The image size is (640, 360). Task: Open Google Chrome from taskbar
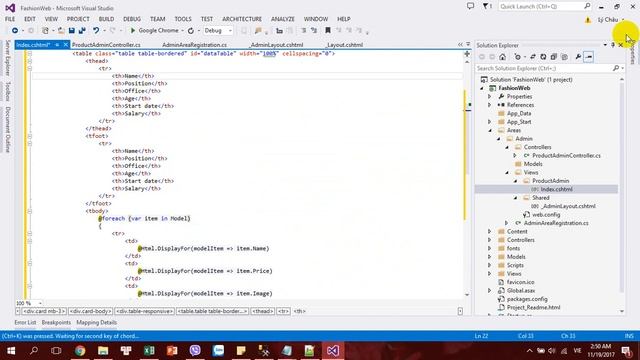(80, 351)
